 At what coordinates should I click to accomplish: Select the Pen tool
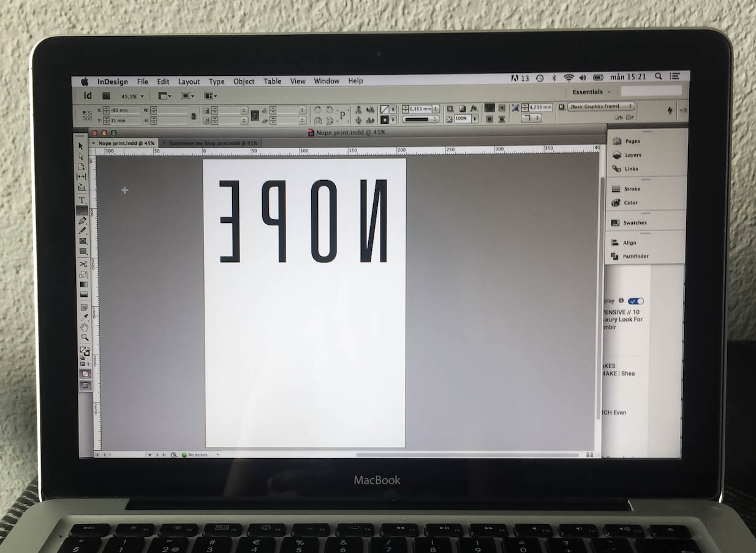pos(82,220)
